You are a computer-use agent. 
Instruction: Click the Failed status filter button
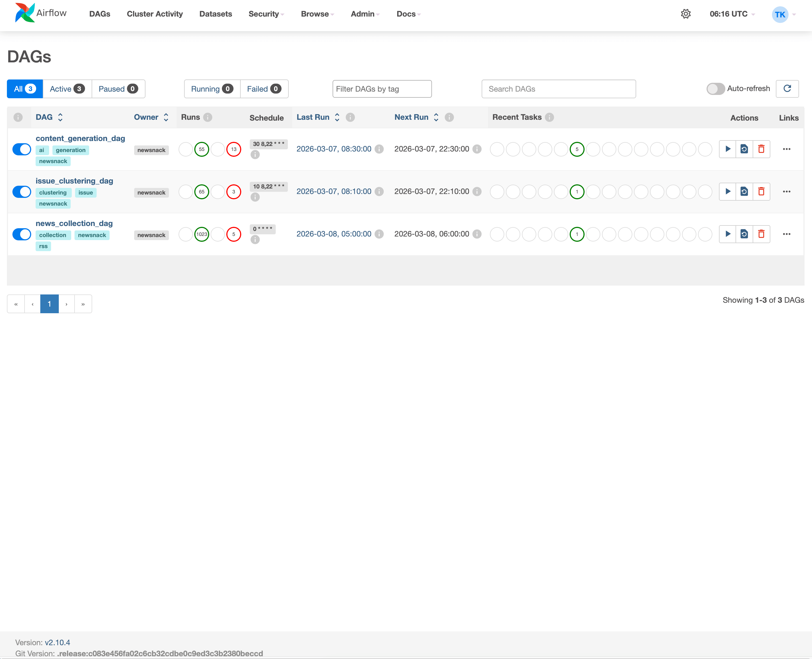pyautogui.click(x=264, y=89)
